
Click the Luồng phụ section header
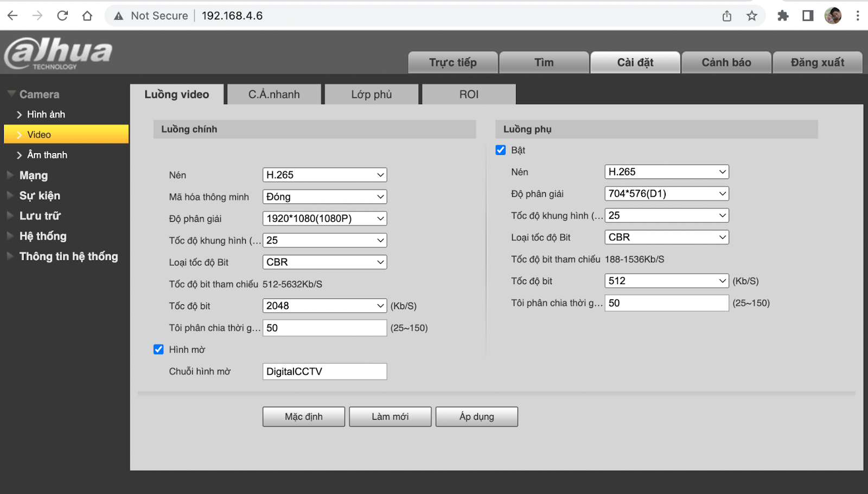[656, 129]
